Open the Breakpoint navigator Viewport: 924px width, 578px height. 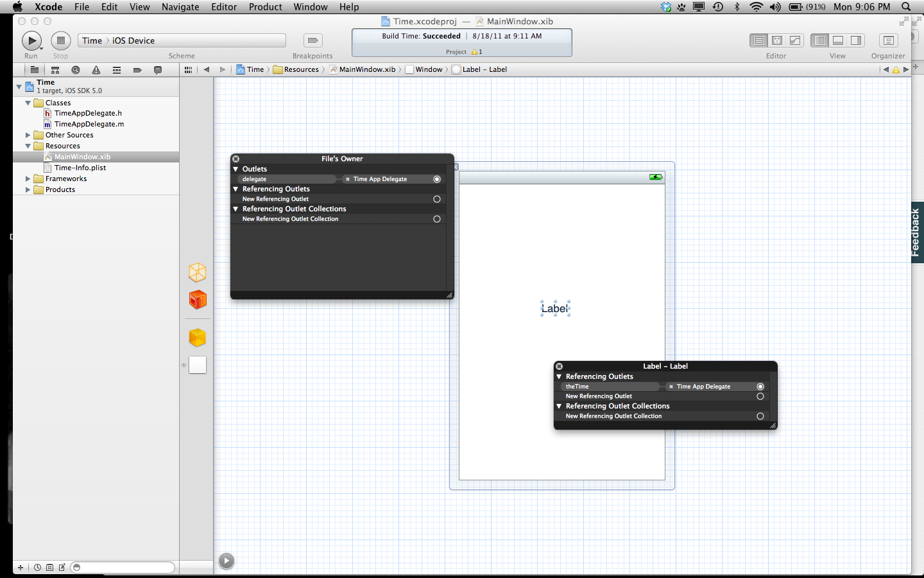(137, 69)
